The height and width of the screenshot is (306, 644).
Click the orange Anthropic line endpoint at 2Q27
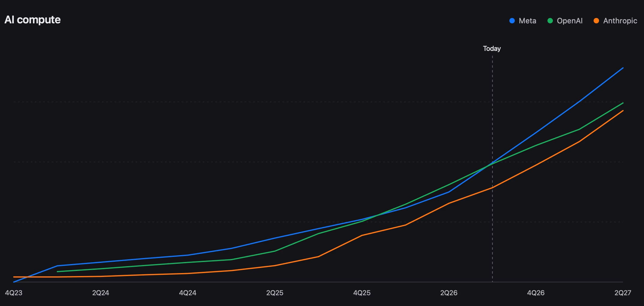pyautogui.click(x=623, y=111)
